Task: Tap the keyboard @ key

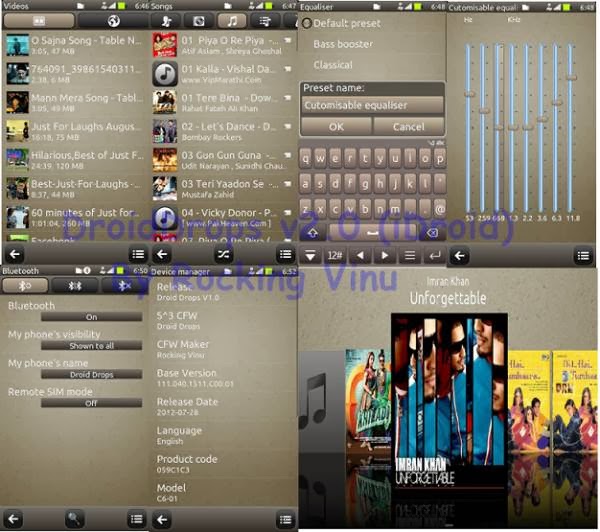Action: coord(440,209)
